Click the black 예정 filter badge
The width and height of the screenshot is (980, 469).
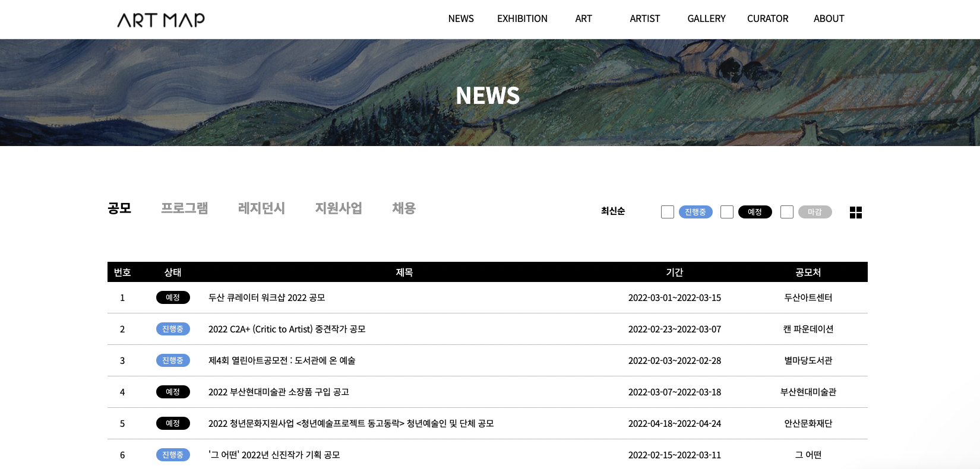point(755,212)
